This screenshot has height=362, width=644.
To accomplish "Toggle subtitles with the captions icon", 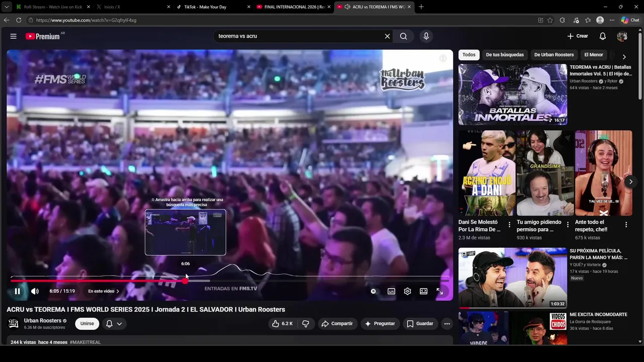I will [391, 291].
